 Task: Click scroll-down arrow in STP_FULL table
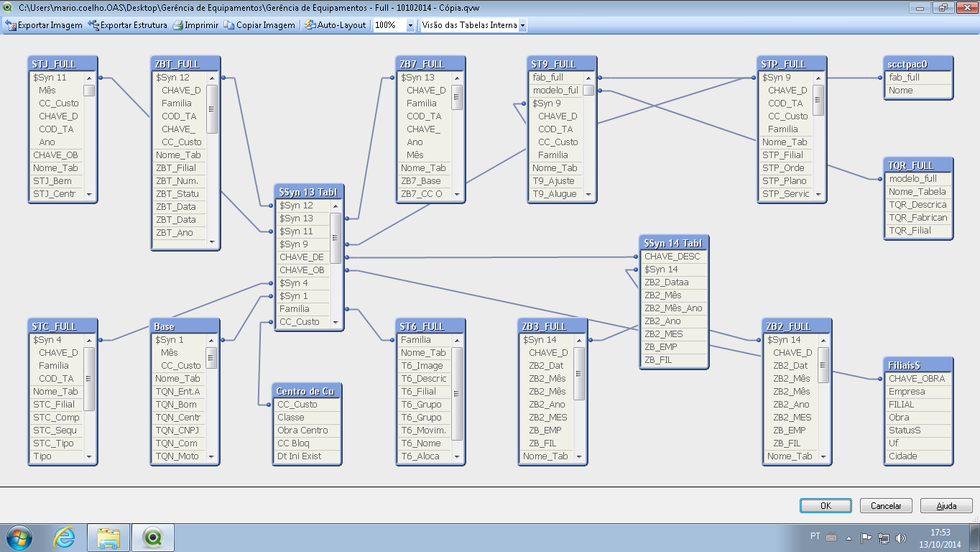(818, 194)
